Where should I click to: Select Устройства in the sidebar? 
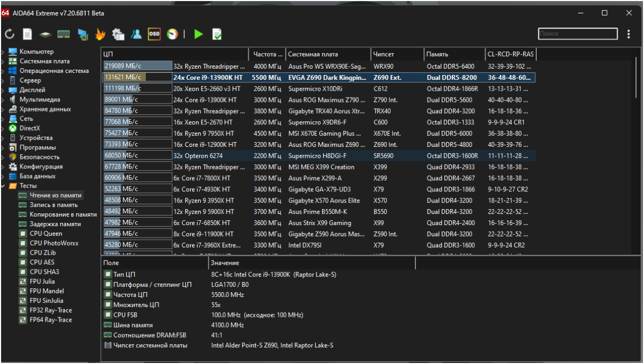(36, 138)
